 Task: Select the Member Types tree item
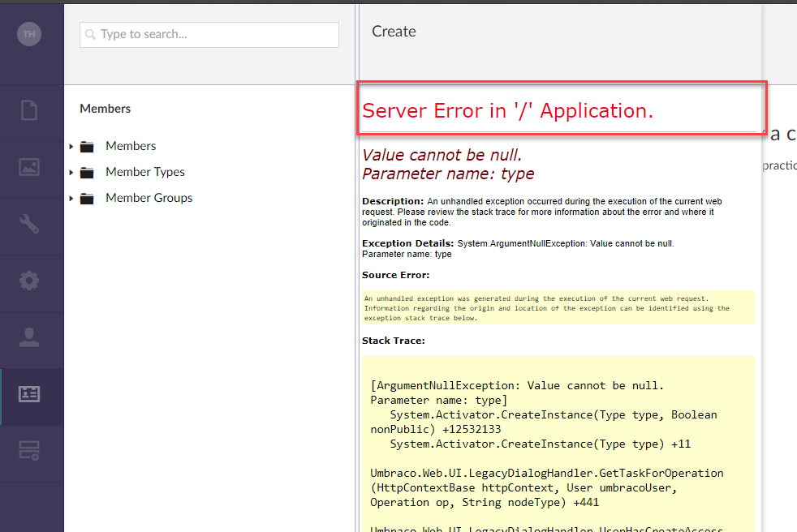click(x=144, y=172)
